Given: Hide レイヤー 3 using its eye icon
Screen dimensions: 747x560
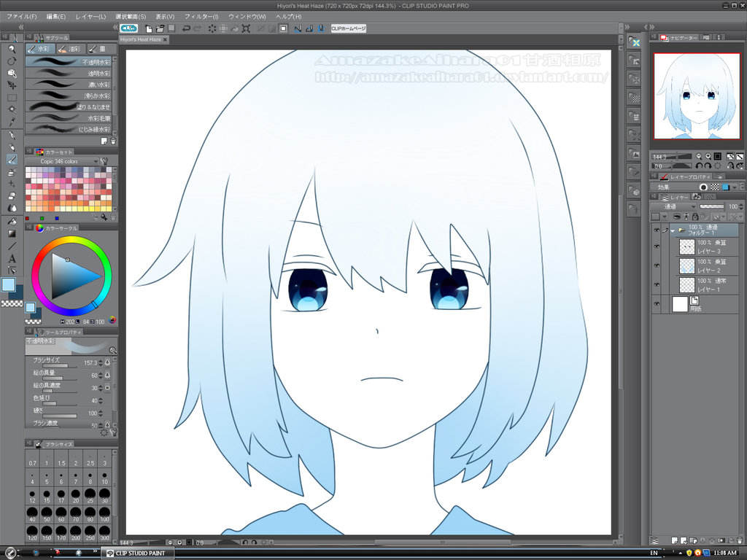Looking at the screenshot, I should click(x=657, y=247).
